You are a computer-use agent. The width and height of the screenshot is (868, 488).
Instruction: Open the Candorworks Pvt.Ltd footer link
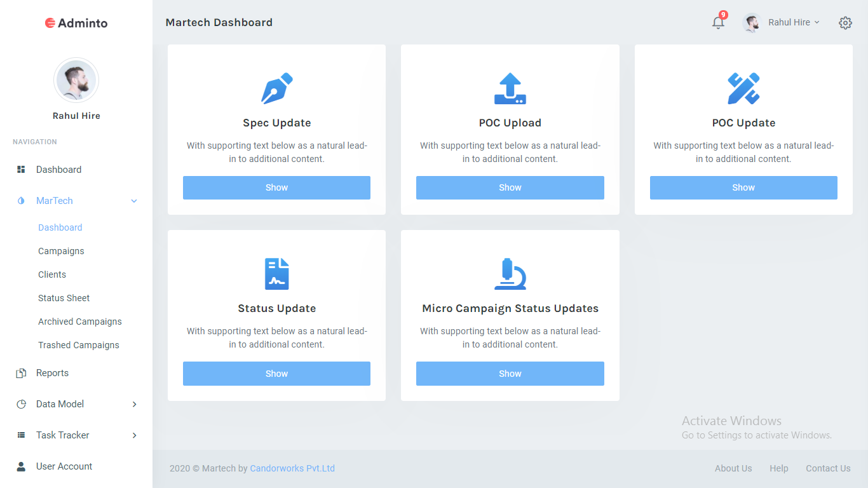[292, 468]
